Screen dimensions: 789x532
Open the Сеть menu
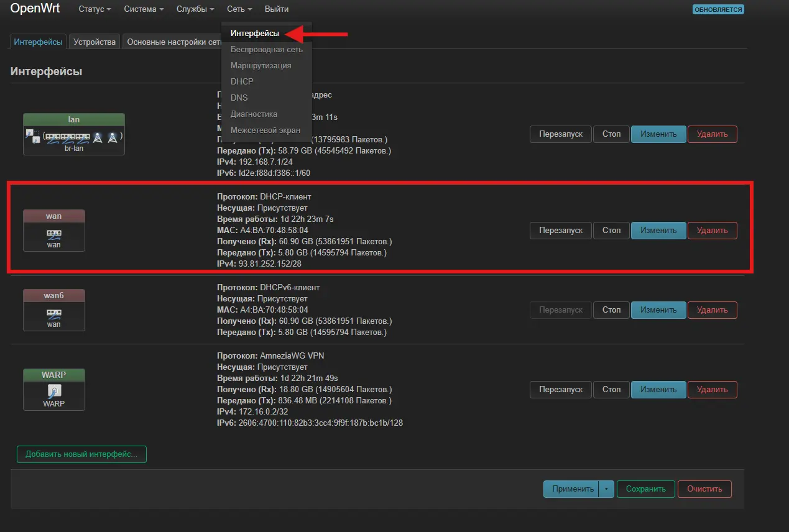coord(239,9)
